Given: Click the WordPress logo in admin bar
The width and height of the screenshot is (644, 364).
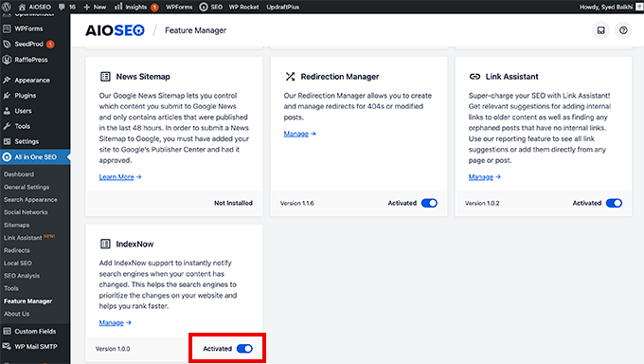Looking at the screenshot, I should [7, 7].
